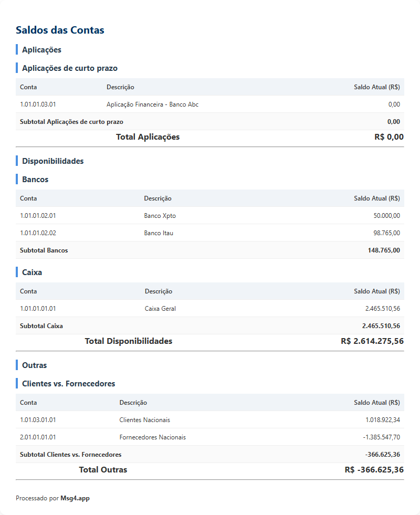Screen dimensions: 420x515
Task: Click the Bancos subsection heading
Action: click(35, 180)
